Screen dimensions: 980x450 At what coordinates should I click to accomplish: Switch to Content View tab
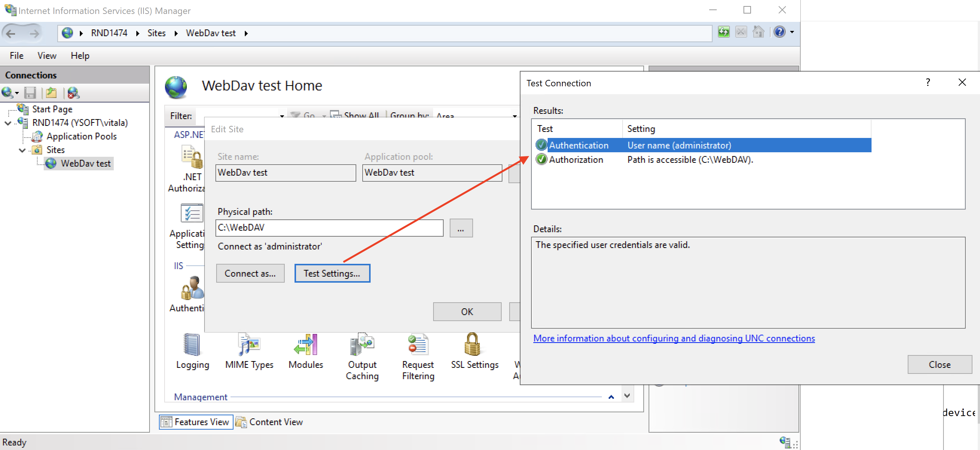[x=269, y=422]
